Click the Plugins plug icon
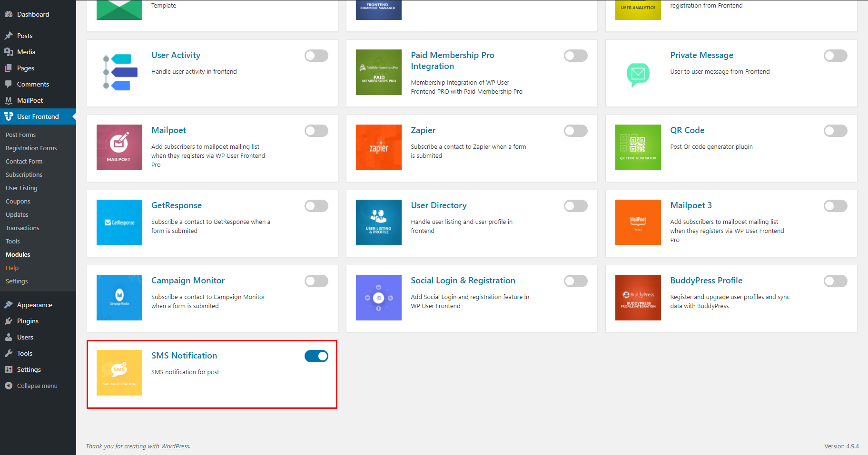Screen dimensions: 868x455 9,321
